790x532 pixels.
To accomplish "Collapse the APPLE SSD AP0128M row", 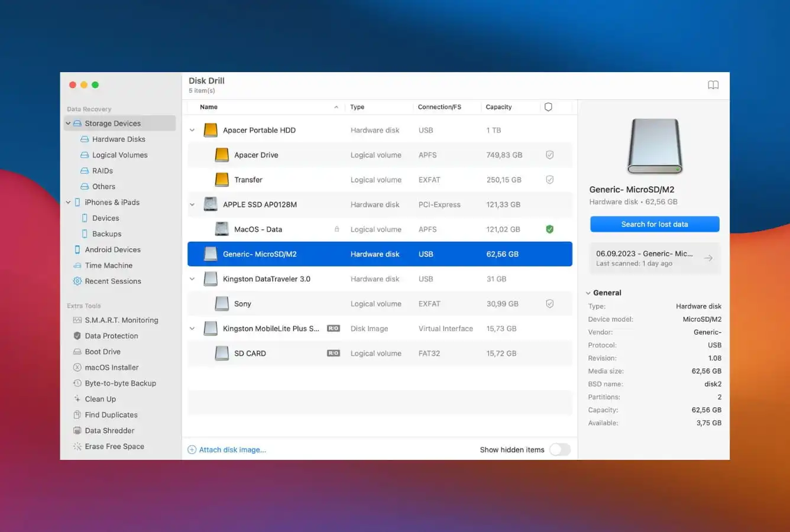I will tap(192, 205).
